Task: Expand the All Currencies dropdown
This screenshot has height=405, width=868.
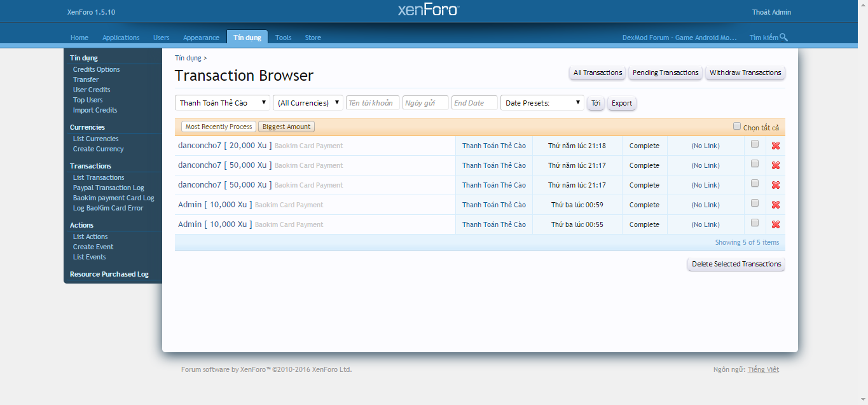Action: coord(308,103)
